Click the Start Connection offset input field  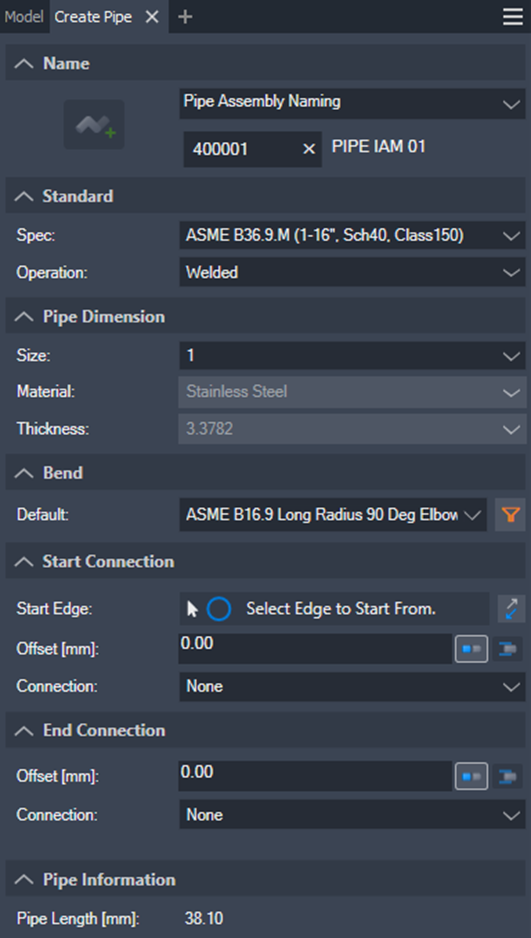click(315, 648)
